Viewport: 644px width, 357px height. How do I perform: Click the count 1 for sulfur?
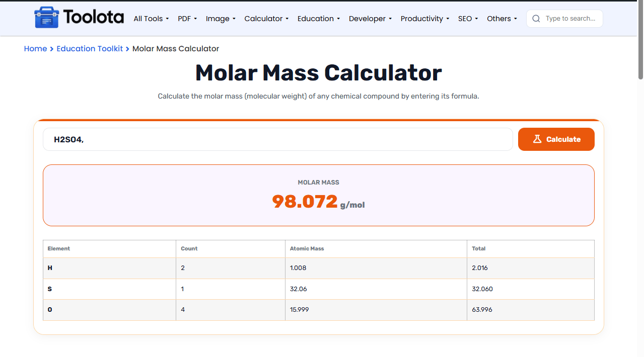pyautogui.click(x=182, y=289)
